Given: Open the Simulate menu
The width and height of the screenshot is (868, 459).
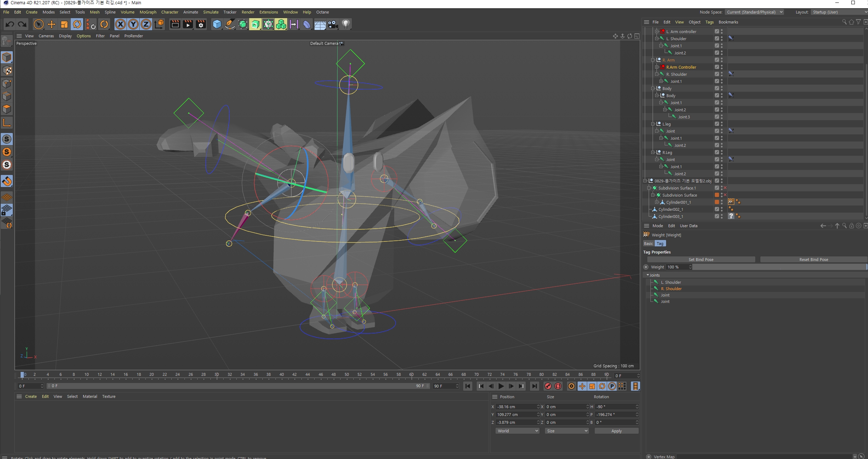Looking at the screenshot, I should pyautogui.click(x=211, y=12).
